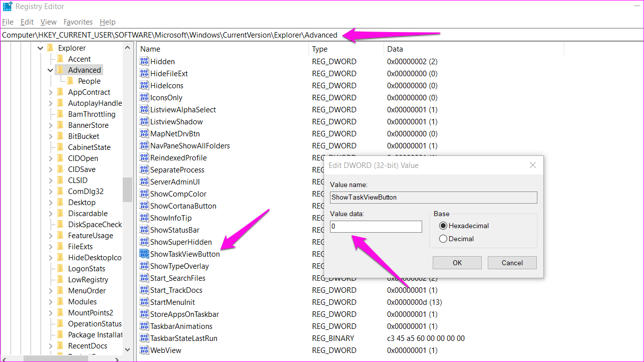Close the Edit DWORD dialog
This screenshot has width=644, height=362.
coord(533,165)
